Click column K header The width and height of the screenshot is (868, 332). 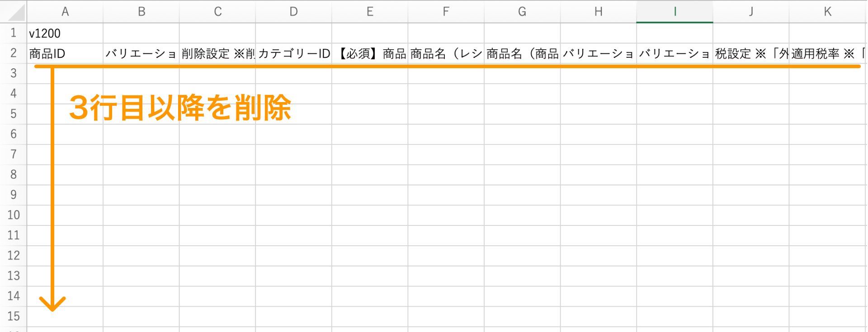click(827, 12)
